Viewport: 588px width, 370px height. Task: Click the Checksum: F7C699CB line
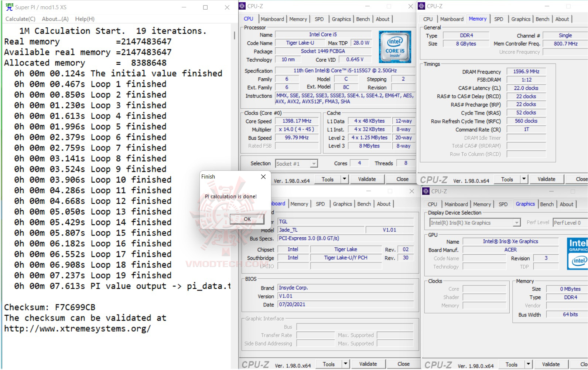(49, 308)
